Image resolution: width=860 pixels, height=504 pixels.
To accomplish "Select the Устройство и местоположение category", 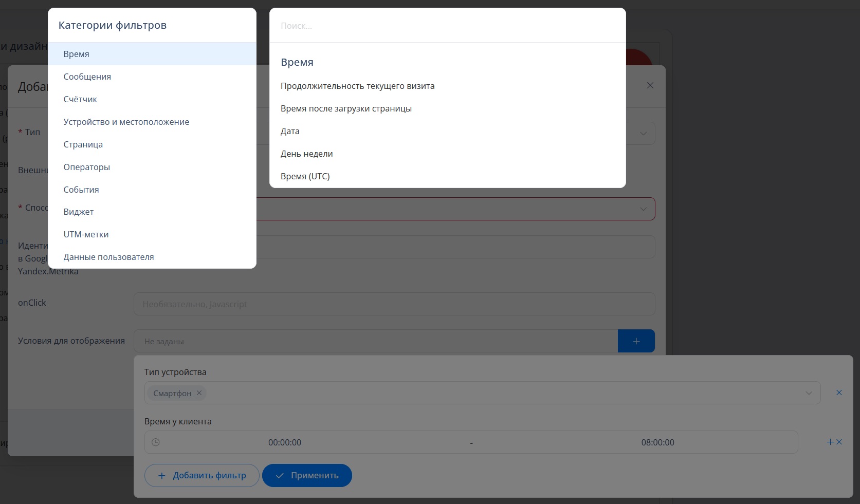I will point(126,122).
